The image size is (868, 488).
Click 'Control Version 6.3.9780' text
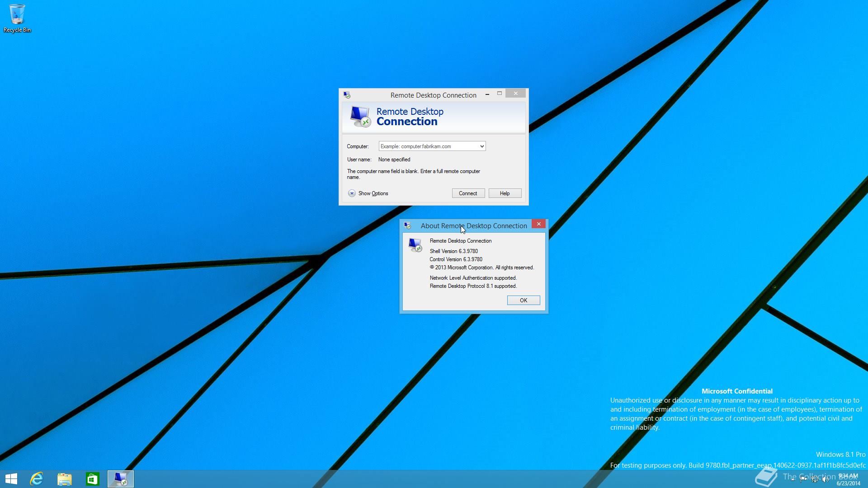456,259
